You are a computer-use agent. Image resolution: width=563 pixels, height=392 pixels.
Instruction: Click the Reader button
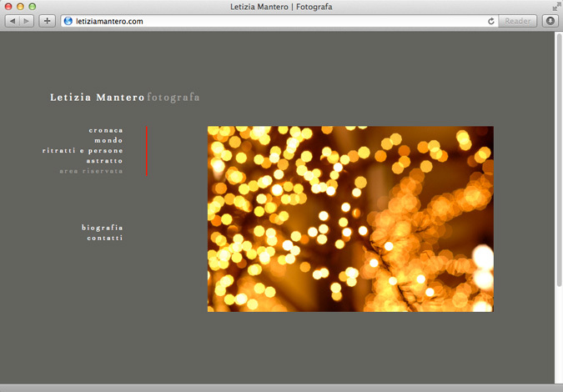click(x=517, y=21)
